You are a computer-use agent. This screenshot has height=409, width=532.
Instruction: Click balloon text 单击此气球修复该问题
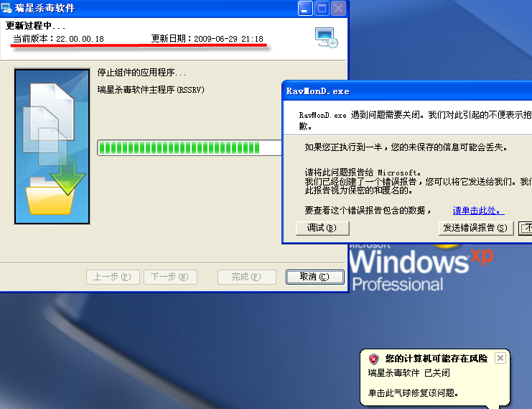(414, 393)
